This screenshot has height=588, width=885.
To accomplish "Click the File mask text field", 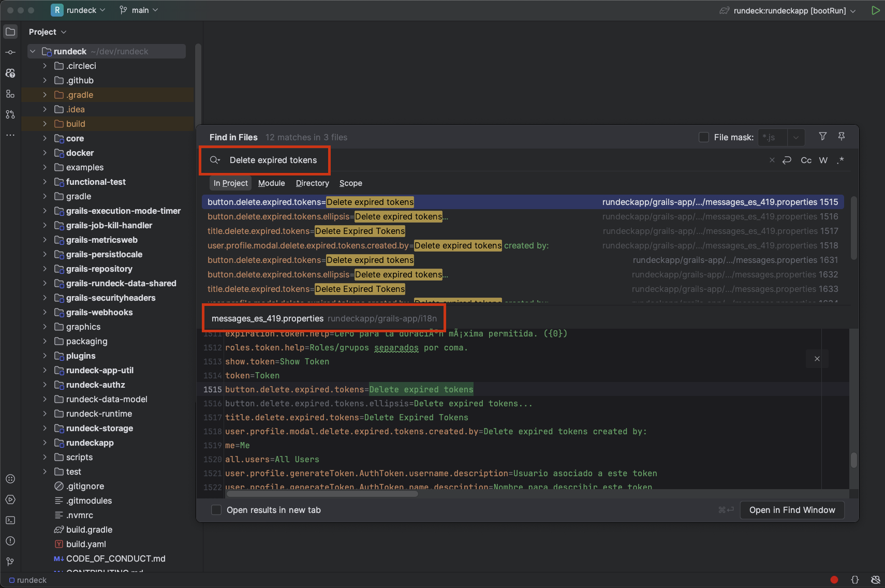I will tap(773, 137).
